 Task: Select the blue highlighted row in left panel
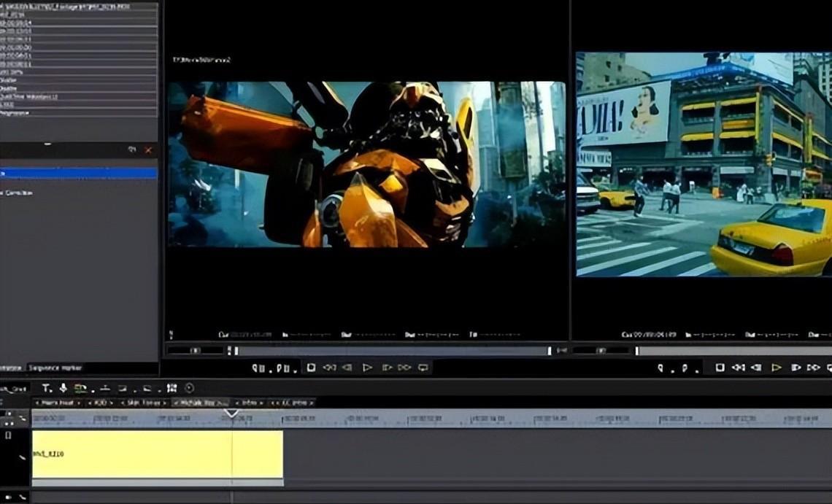tap(79, 174)
